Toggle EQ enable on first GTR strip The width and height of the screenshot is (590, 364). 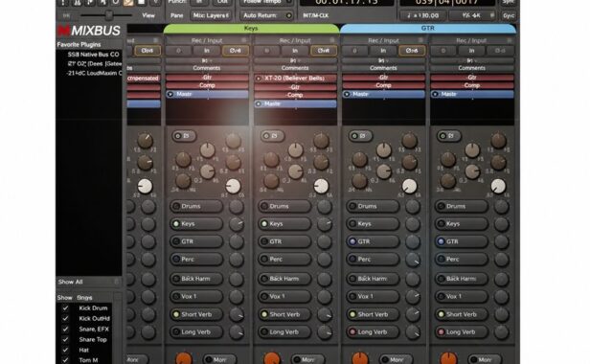click(360, 135)
